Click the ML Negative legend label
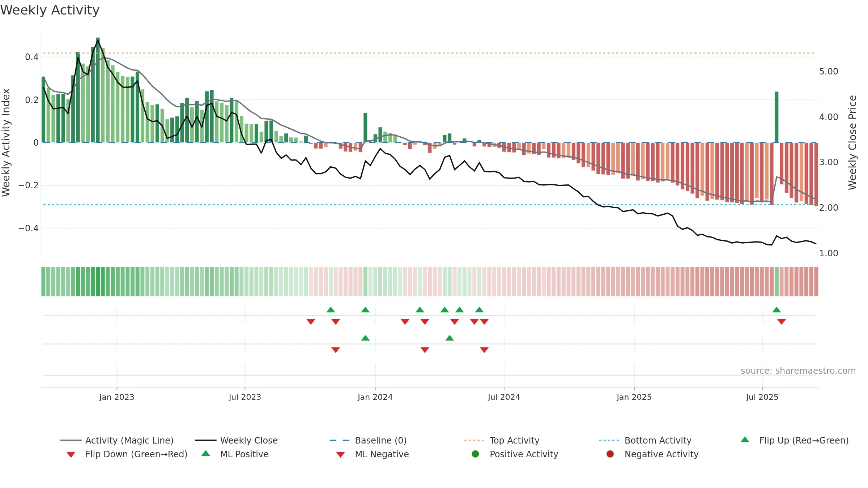 point(382,454)
